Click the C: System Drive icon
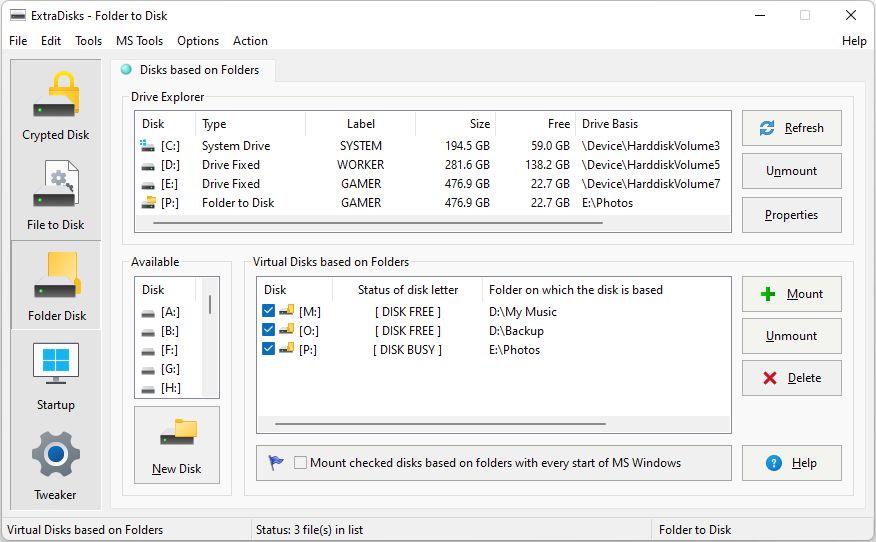The height and width of the screenshot is (542, 876). (x=148, y=146)
